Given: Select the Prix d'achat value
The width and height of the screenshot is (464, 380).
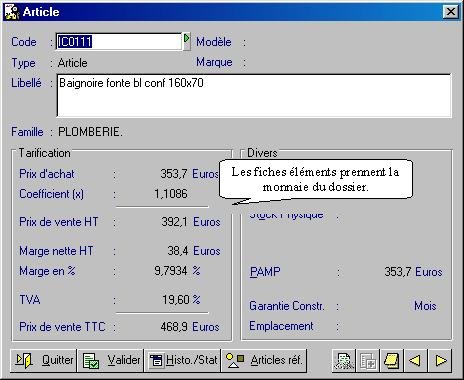Looking at the screenshot, I should point(174,174).
